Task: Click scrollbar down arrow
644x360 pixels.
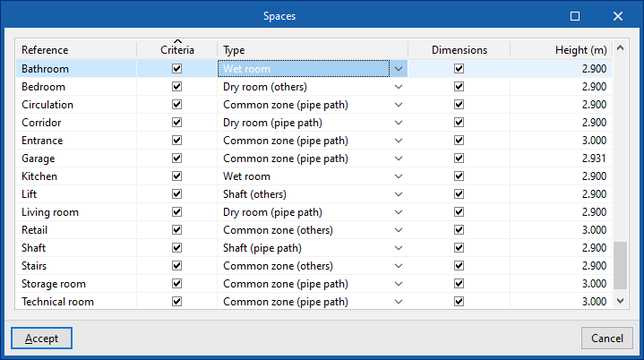Action: pos(620,302)
